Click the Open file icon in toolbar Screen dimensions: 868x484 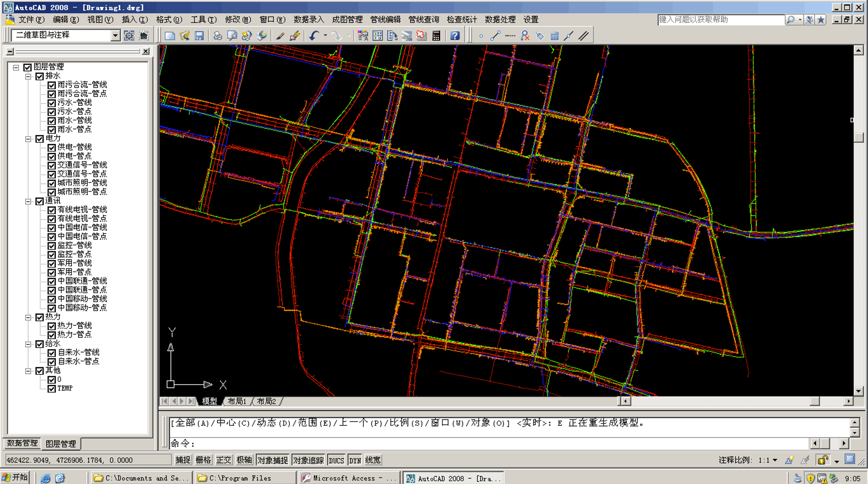(184, 36)
